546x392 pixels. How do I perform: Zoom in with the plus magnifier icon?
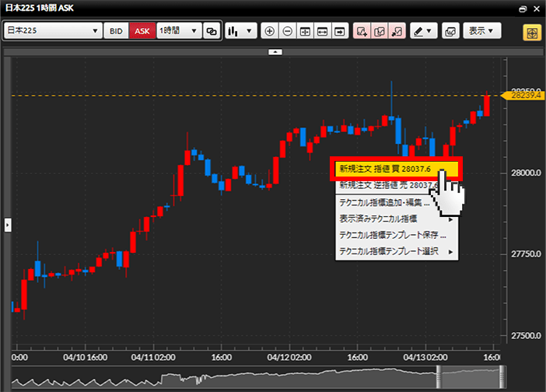pos(270,31)
